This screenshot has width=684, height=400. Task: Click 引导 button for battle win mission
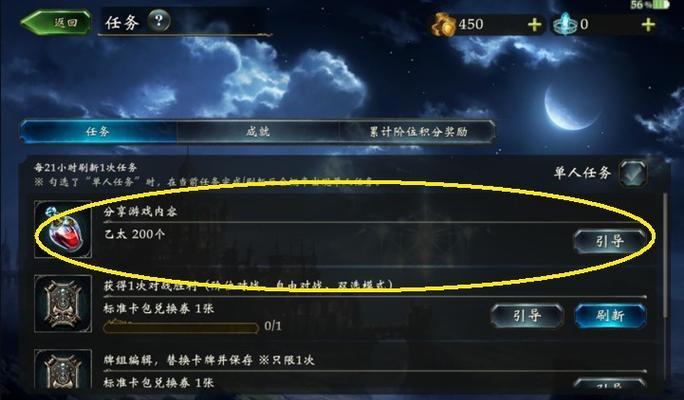pos(527,315)
